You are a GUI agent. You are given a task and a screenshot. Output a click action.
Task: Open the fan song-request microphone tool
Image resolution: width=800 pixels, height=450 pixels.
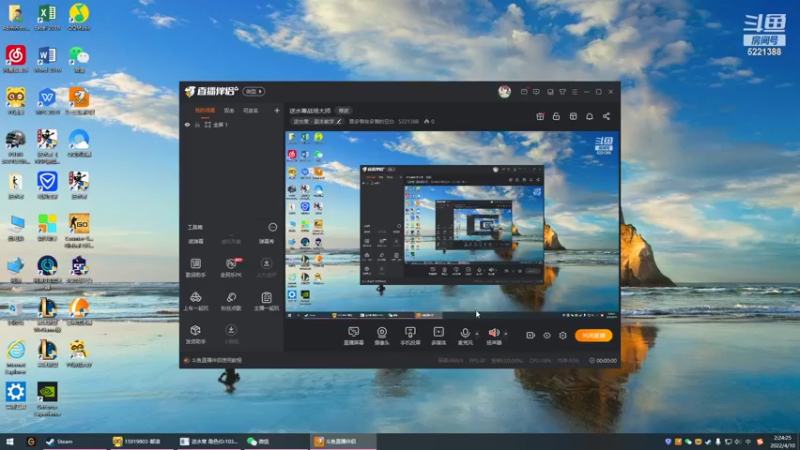pyautogui.click(x=231, y=301)
